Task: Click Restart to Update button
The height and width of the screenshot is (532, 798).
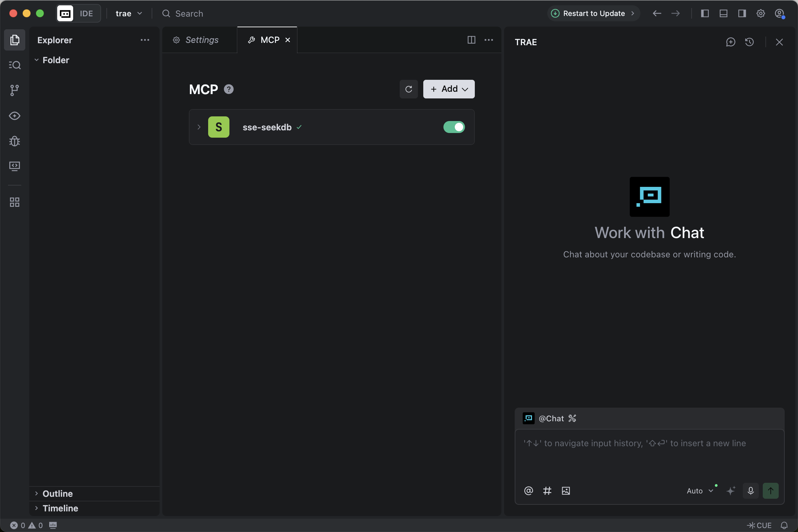Action: [x=594, y=14]
